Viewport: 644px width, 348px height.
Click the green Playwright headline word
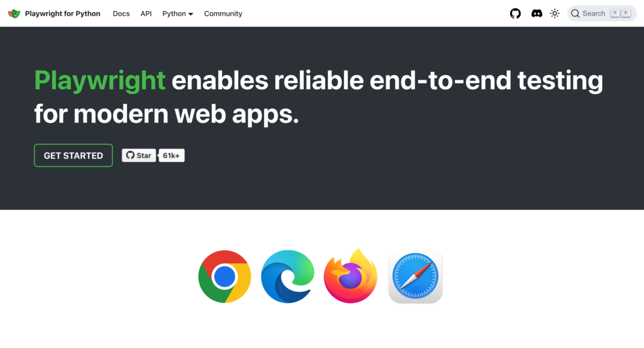coord(100,81)
